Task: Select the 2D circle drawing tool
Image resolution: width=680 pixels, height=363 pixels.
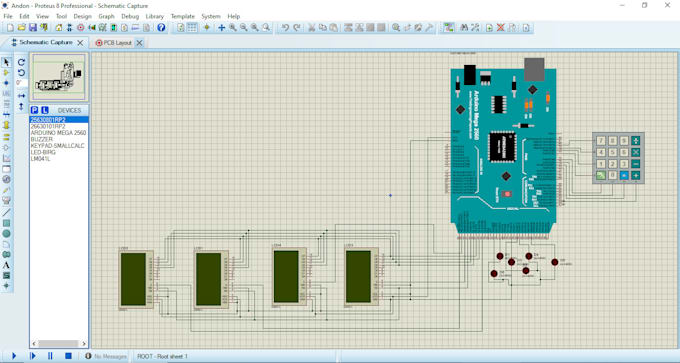Action: [7, 234]
